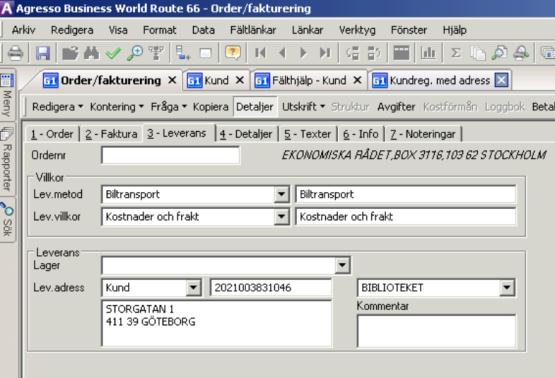Click the sigma sum toolbar icon
555x378 pixels.
tap(456, 53)
